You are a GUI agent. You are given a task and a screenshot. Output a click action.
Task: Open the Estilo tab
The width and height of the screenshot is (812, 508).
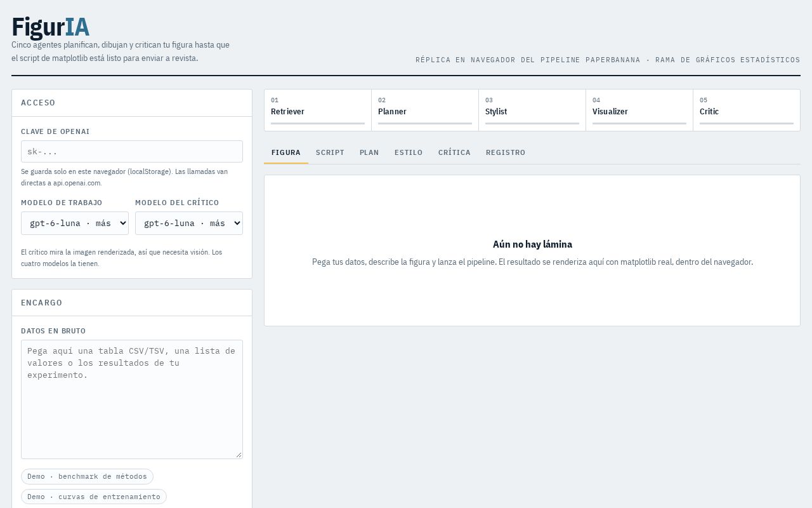click(409, 152)
